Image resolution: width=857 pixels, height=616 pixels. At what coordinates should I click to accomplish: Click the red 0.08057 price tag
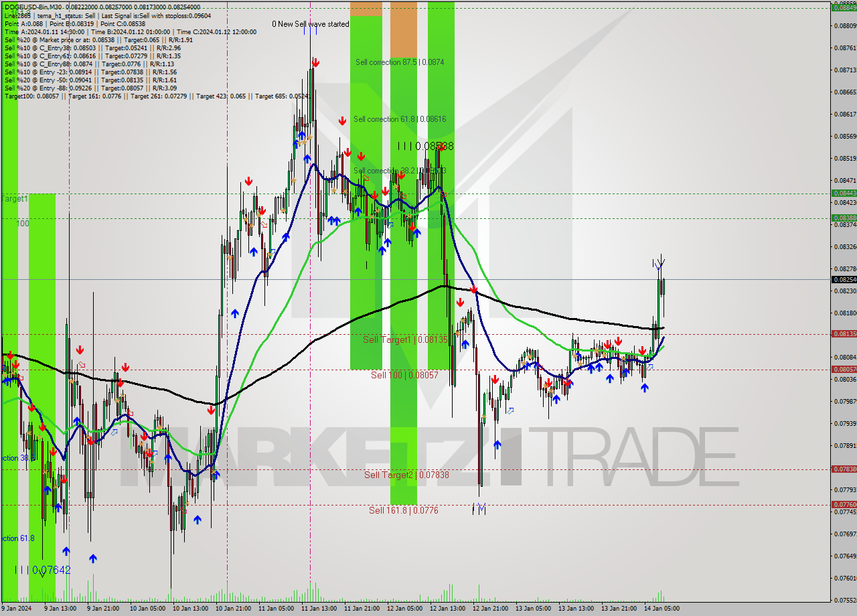point(844,369)
